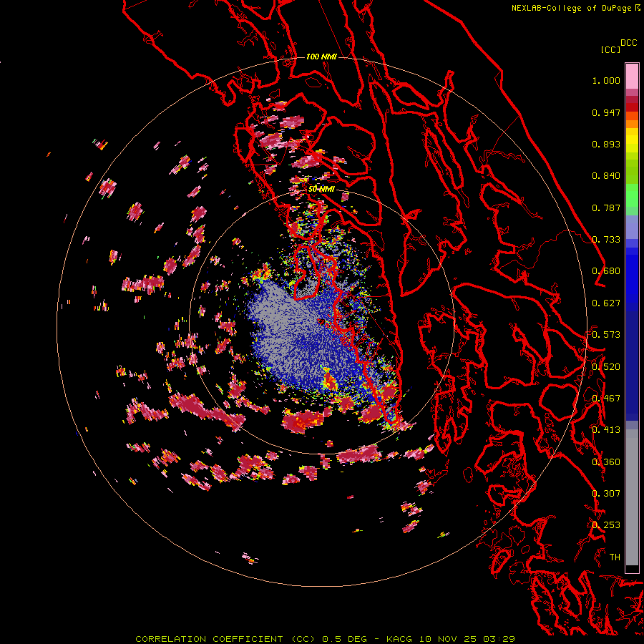Screen dimensions: 644x644
Task: Select the 0.947 color bar value
Action: coord(606,112)
